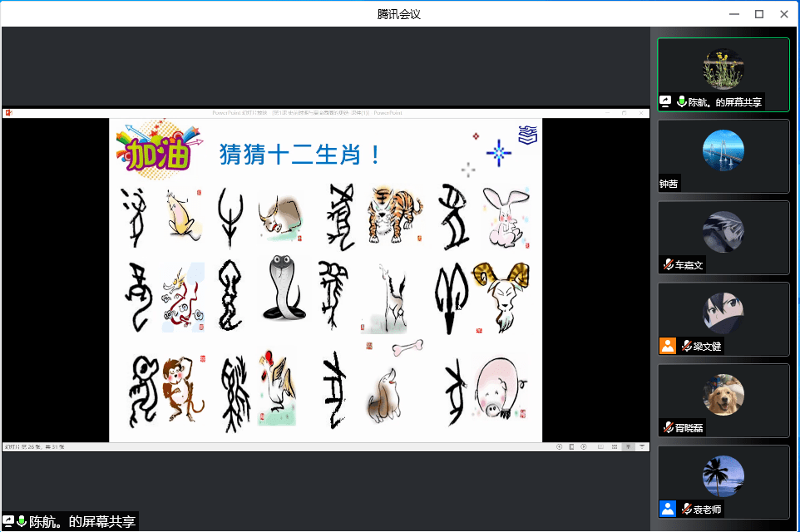Screen dimensions: 800x532
Task: Click the slide sorter view icon in status bar
Action: click(614, 447)
